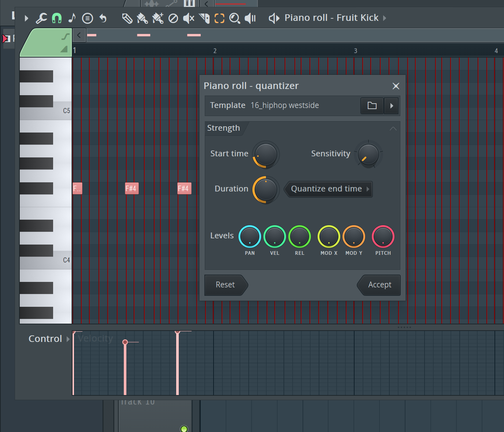This screenshot has height=432, width=504.
Task: Select the Draw pencil tool
Action: 127,18
